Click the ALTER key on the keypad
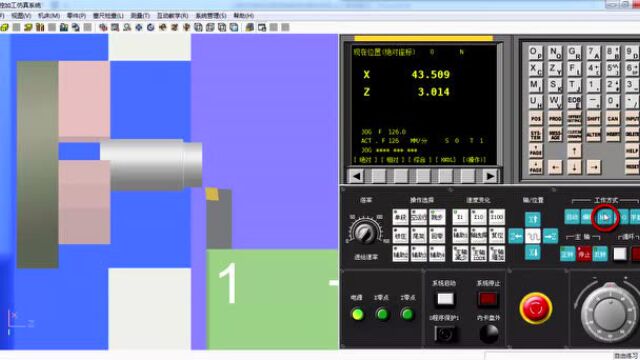This screenshot has height=360, width=640. coord(593,134)
